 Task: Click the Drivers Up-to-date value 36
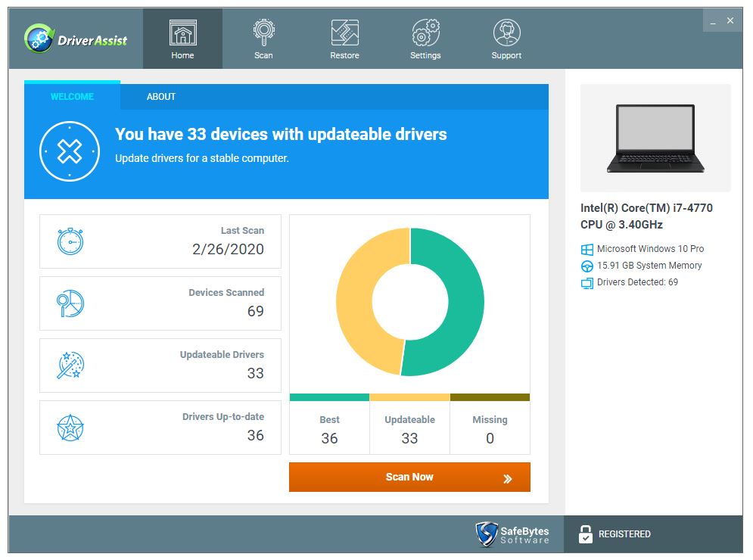point(256,435)
